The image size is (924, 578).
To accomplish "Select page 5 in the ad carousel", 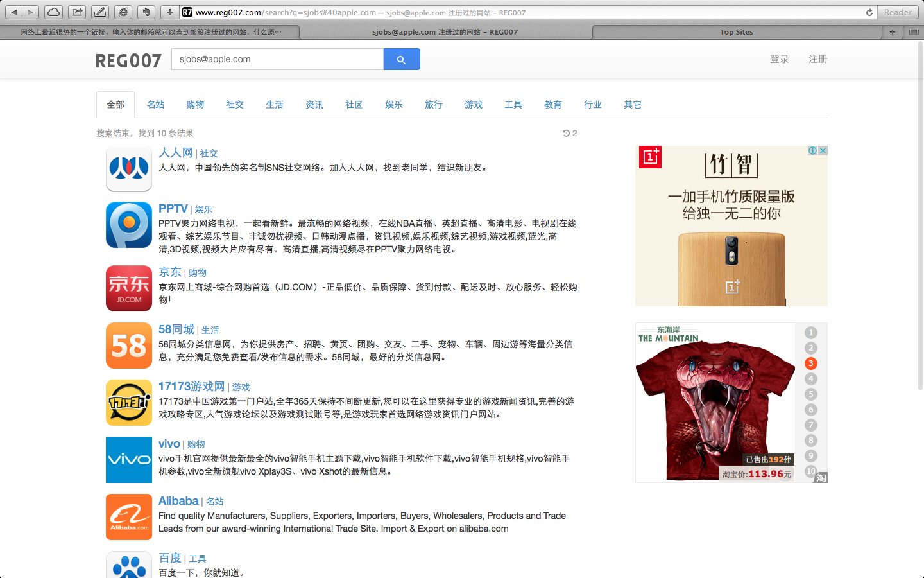I will point(810,394).
